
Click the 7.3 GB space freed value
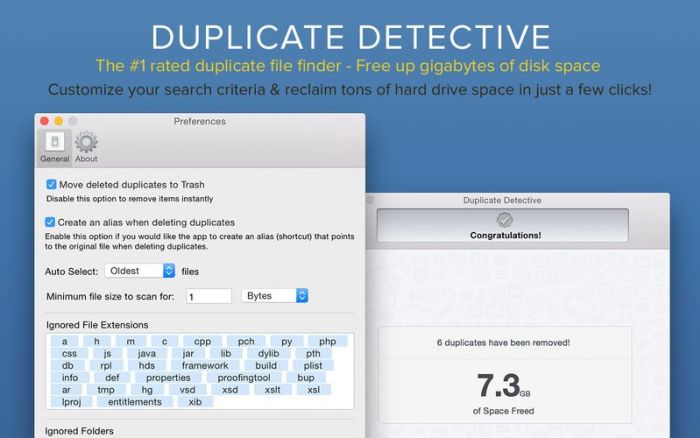[503, 386]
